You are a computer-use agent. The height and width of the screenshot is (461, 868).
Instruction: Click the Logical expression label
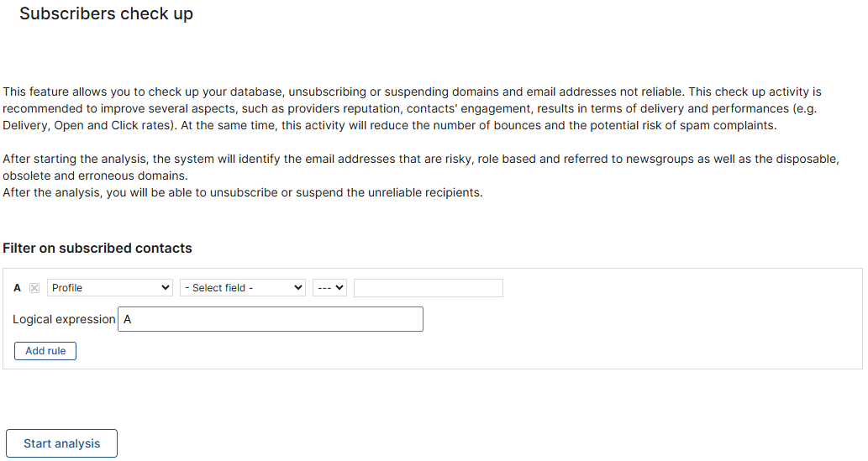tap(64, 319)
